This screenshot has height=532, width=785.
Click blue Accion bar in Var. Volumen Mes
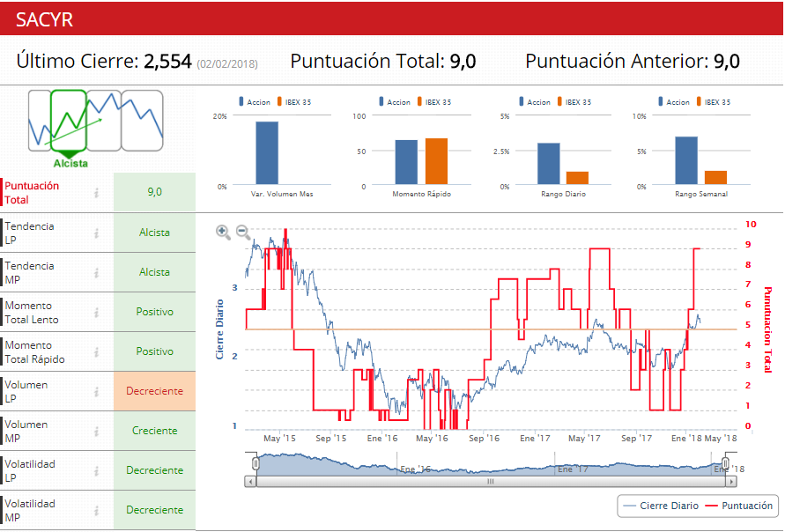[x=267, y=153]
